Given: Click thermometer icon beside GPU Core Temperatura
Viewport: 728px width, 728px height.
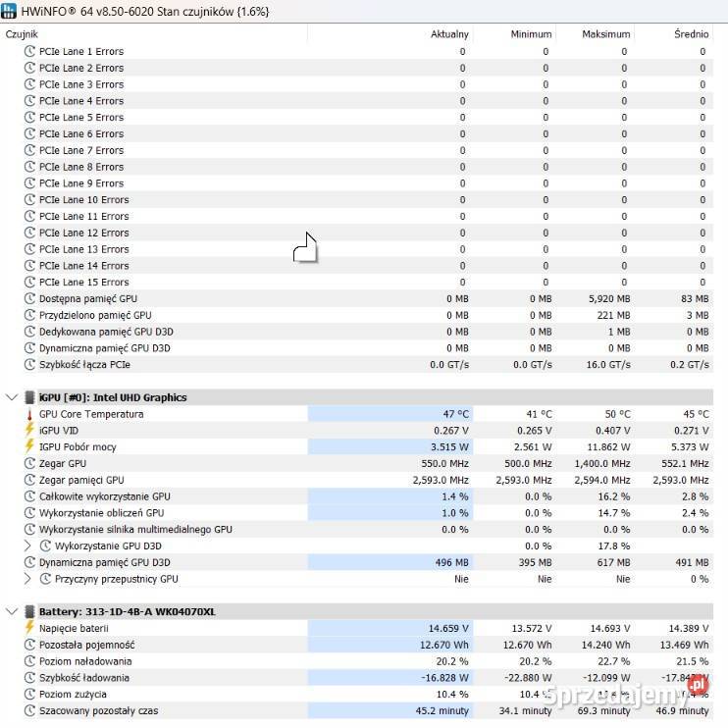Looking at the screenshot, I should click(29, 414).
